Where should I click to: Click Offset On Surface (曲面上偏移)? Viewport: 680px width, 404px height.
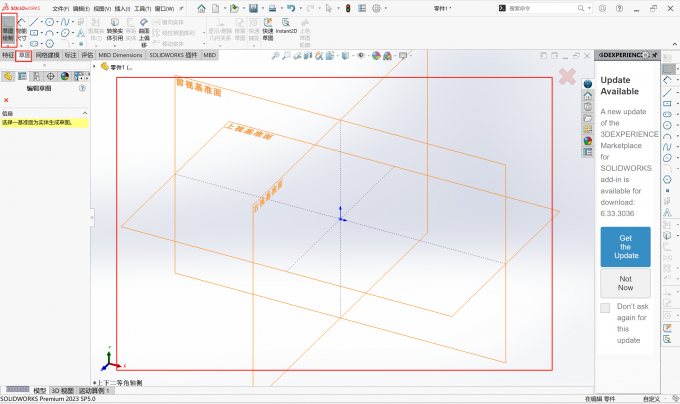pos(144,33)
